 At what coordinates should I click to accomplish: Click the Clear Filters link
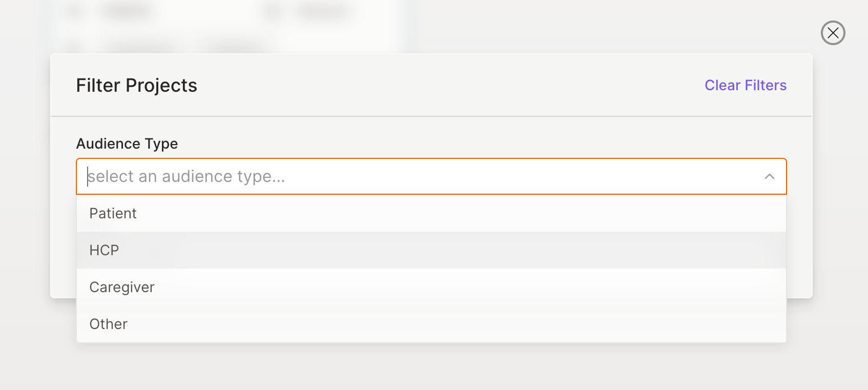pos(745,85)
